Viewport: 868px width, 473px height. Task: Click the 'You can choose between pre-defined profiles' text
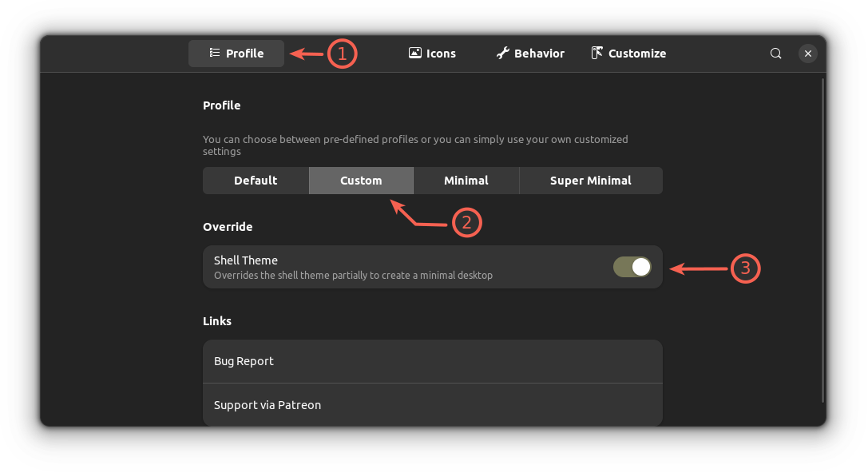point(415,145)
